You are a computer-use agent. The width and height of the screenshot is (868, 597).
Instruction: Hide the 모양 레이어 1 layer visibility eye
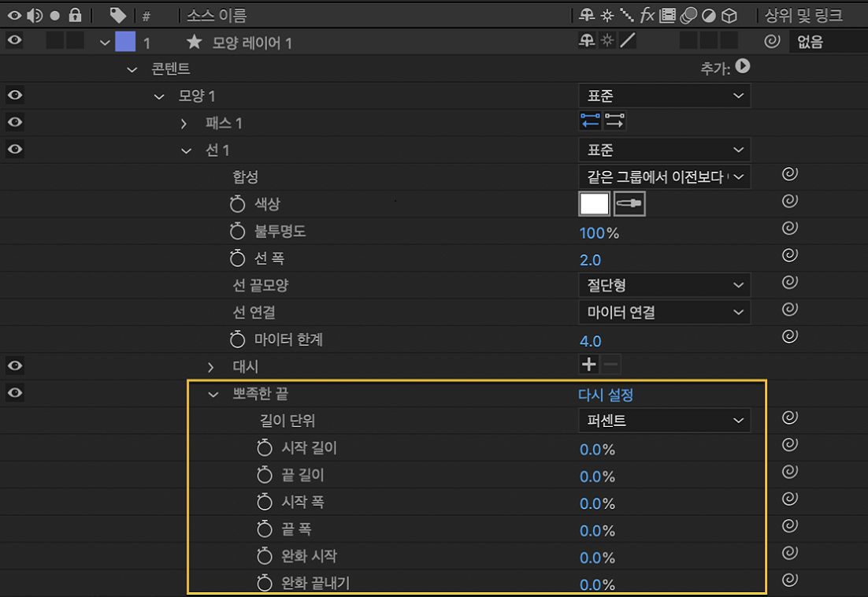coord(13,41)
